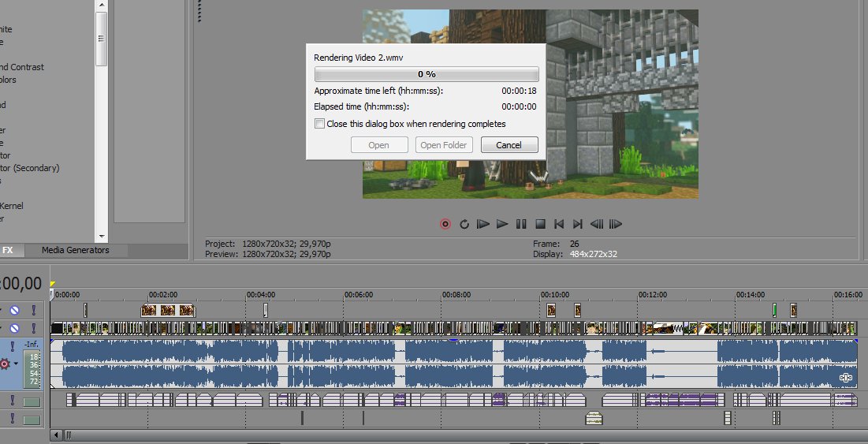Image resolution: width=868 pixels, height=444 pixels.
Task: Stop playback with the Stop button
Action: click(x=540, y=224)
